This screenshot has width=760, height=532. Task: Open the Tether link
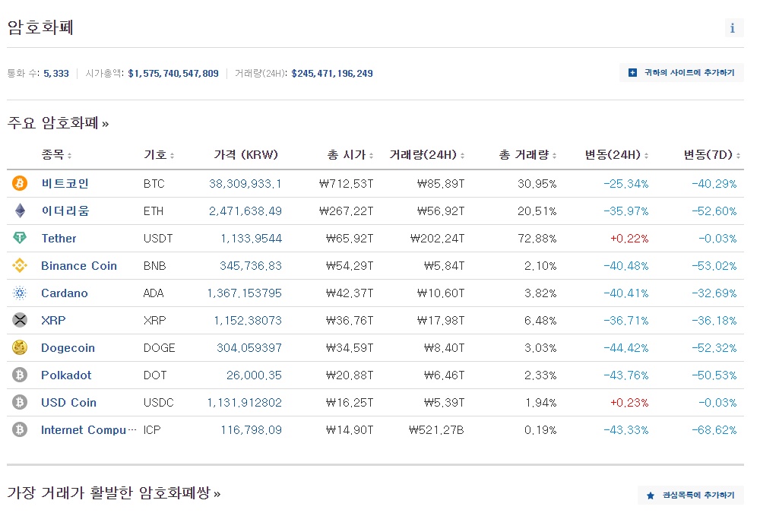[x=59, y=239]
